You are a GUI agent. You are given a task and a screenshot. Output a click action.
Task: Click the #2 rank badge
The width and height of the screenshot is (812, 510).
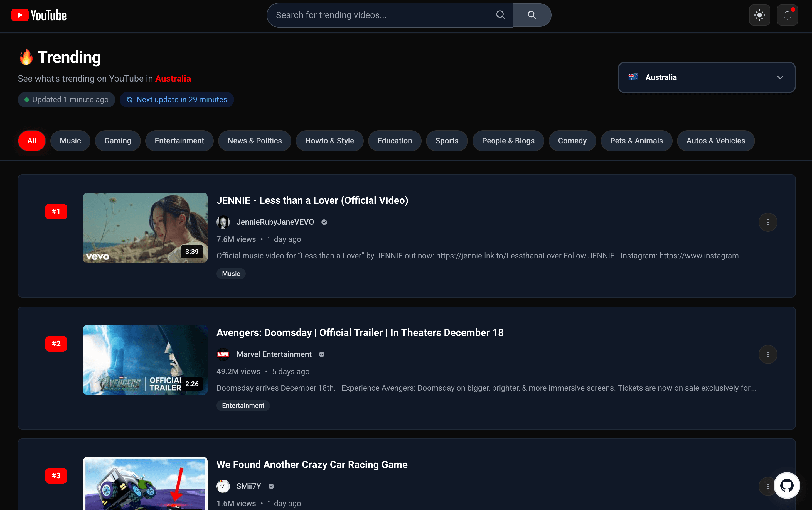click(x=56, y=344)
